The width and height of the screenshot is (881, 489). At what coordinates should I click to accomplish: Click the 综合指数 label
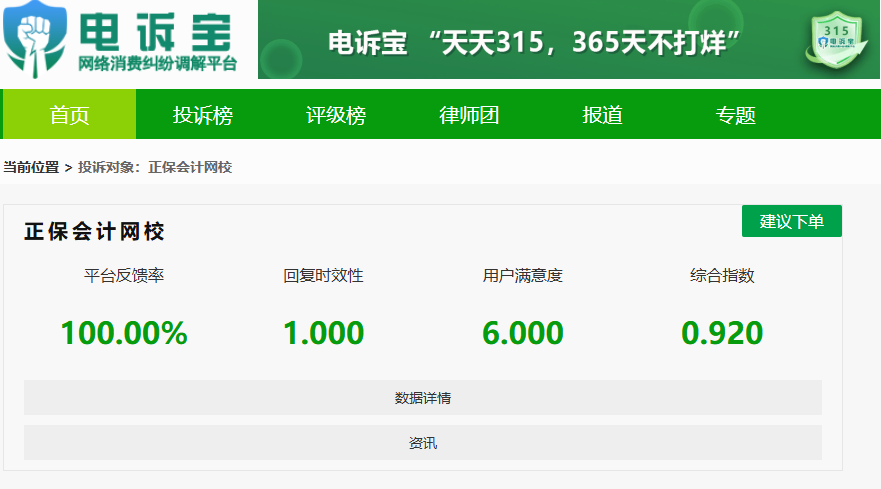click(722, 275)
